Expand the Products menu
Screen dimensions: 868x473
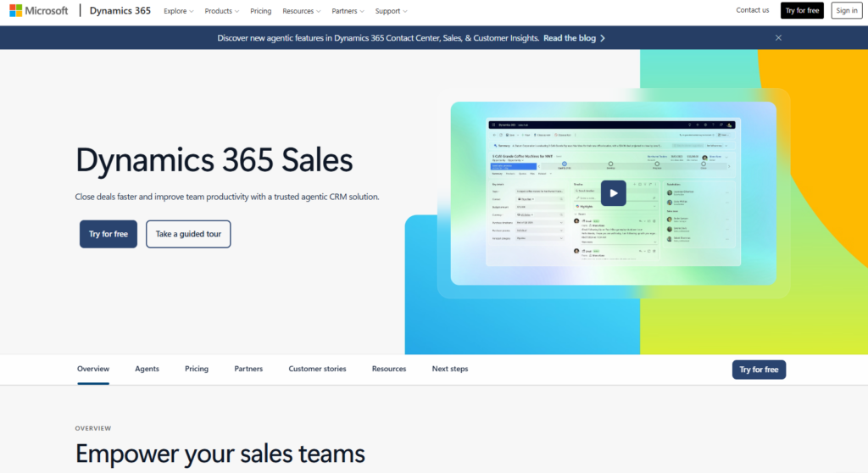click(221, 11)
